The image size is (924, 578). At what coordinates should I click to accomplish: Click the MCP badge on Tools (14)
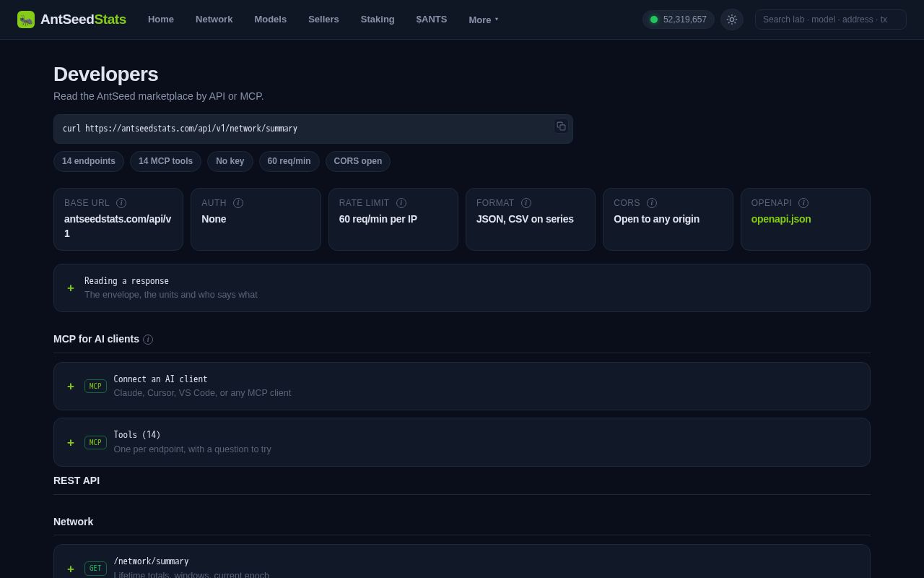point(95,442)
